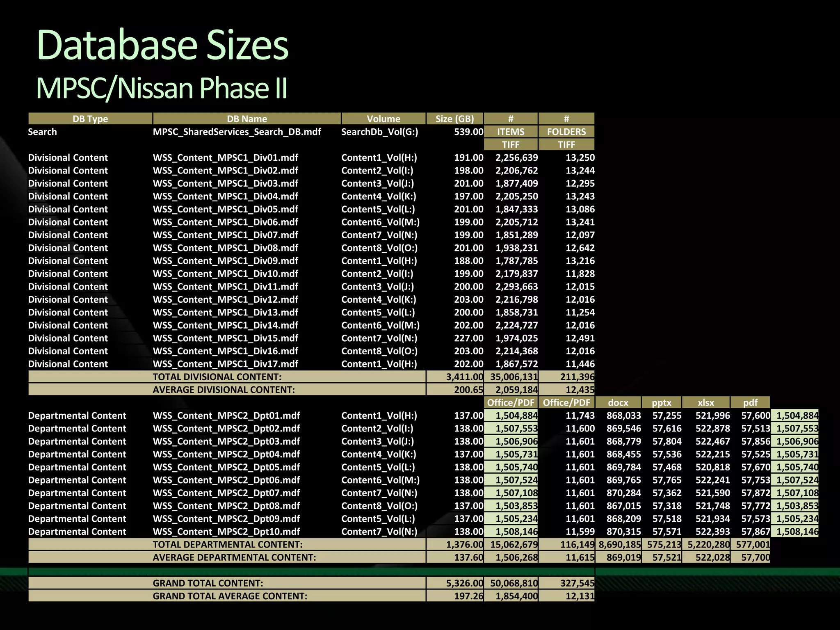
Task: Click 'WSS_Content_MPSC1_Div05.mdf' name cell
Action: [x=226, y=209]
